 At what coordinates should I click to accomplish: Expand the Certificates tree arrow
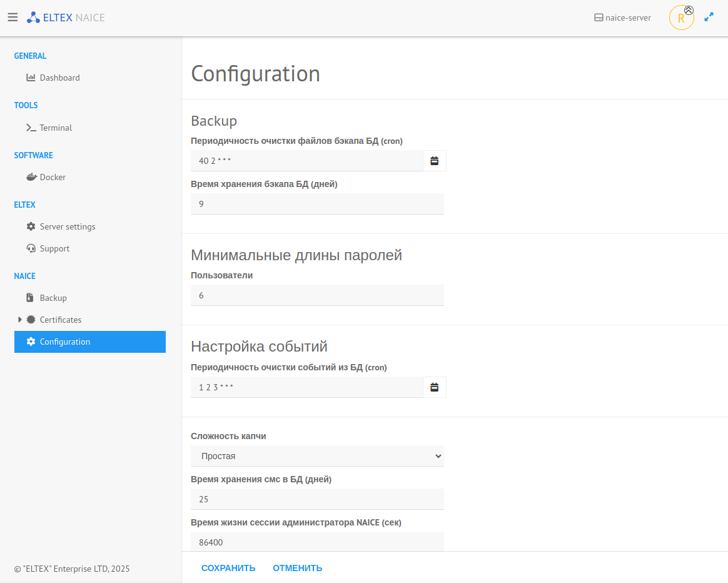(20, 320)
